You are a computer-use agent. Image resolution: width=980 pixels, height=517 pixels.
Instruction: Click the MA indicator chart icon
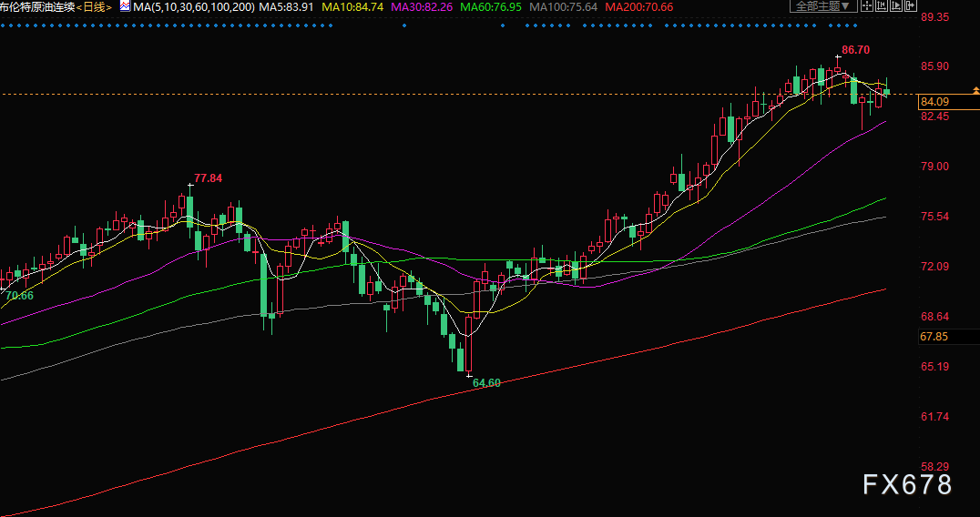click(125, 7)
